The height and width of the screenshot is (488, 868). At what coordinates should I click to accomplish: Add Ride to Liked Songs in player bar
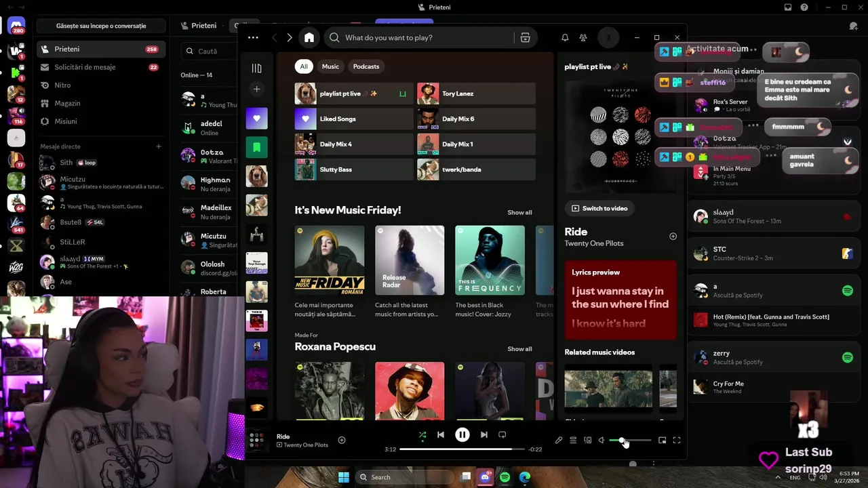click(x=342, y=440)
